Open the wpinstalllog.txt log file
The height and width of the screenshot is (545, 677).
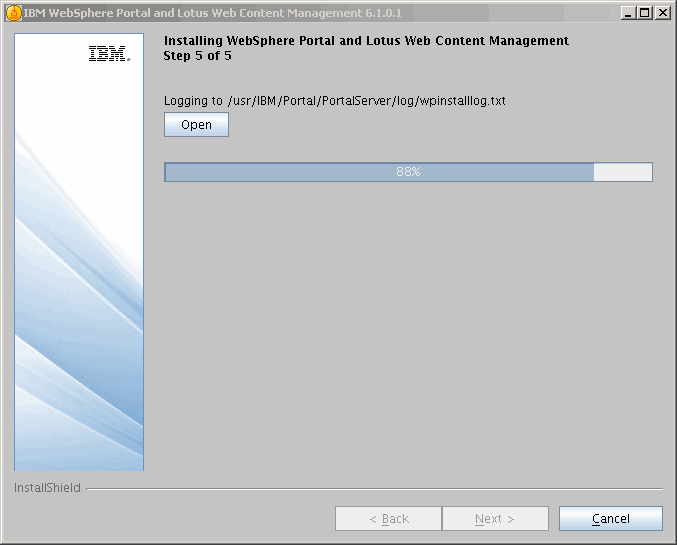coord(196,125)
